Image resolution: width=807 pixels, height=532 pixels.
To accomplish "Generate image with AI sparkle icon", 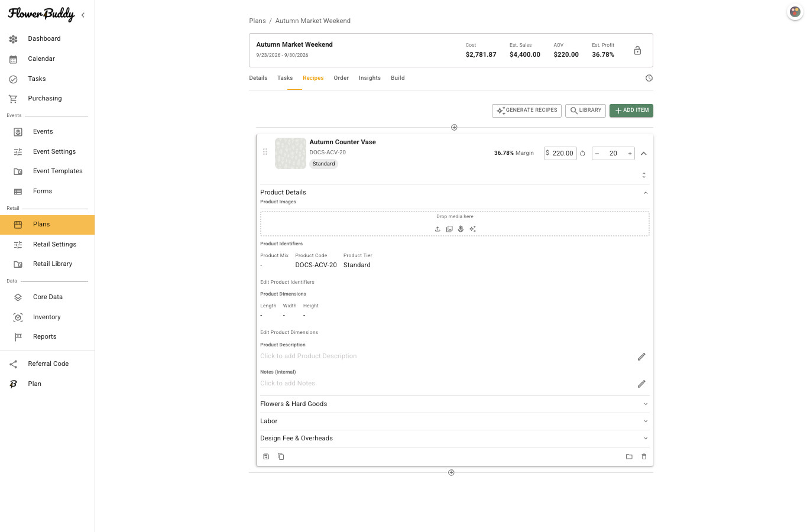I will point(472,229).
